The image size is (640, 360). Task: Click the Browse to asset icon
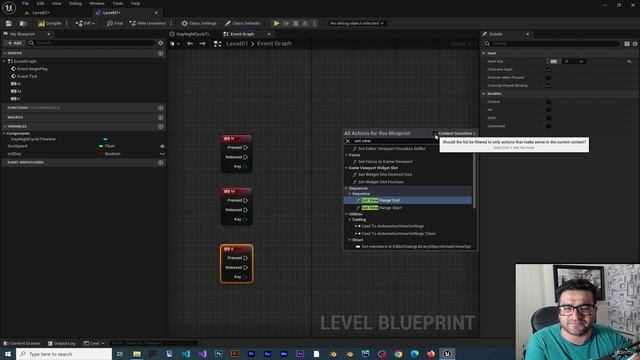23,23
